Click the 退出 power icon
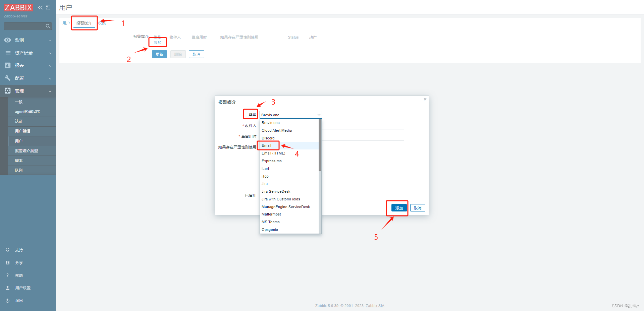The height and width of the screenshot is (311, 644). (7, 301)
